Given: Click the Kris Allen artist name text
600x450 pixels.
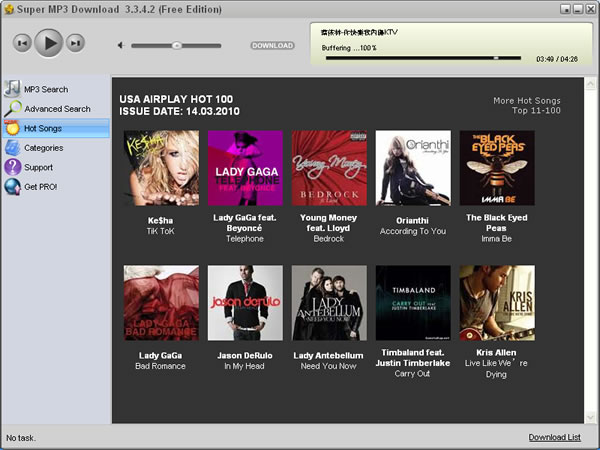Looking at the screenshot, I should click(x=496, y=353).
